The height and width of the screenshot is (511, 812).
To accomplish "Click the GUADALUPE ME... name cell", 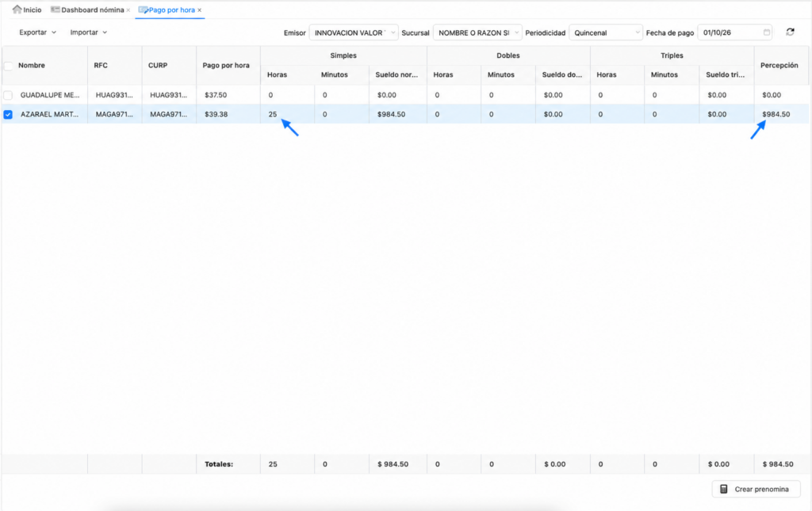I will [x=50, y=95].
